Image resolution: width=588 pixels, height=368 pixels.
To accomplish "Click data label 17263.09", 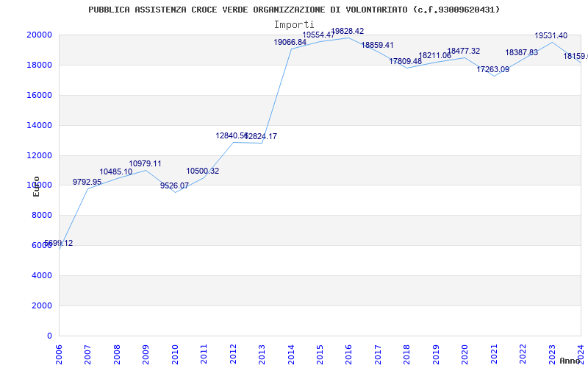I will click(492, 69).
